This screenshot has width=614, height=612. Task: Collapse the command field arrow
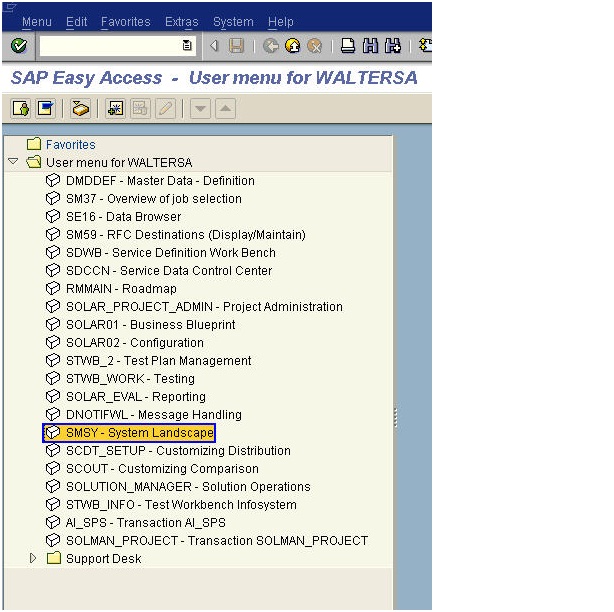click(x=214, y=46)
